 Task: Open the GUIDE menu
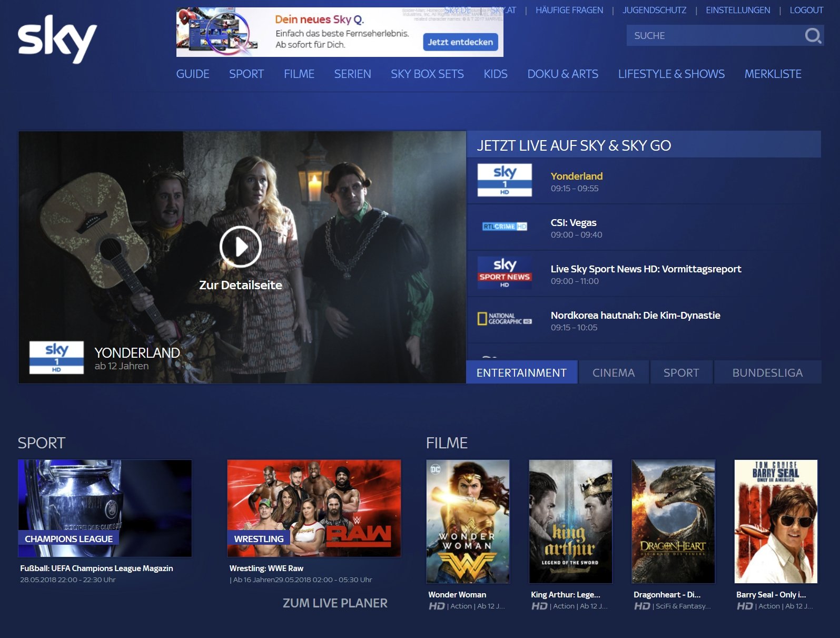coord(193,74)
